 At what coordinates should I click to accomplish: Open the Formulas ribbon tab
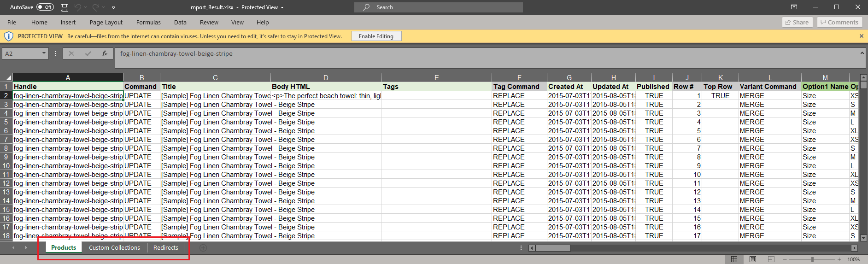(x=148, y=22)
